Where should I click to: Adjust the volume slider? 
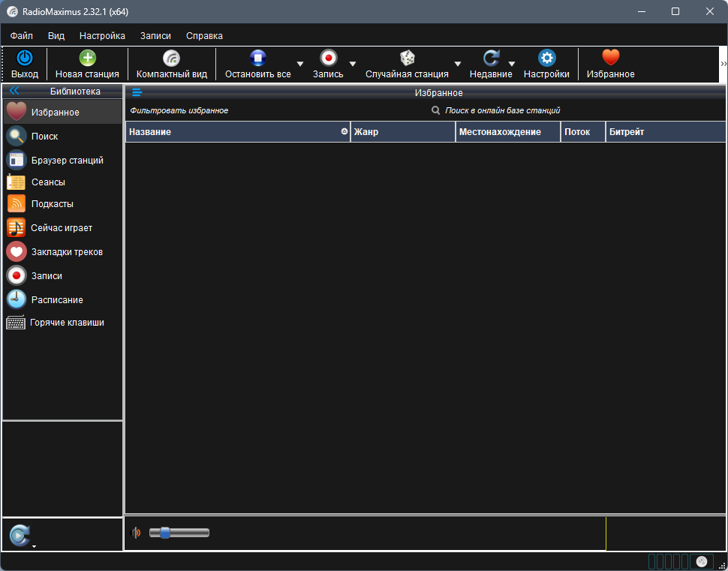point(164,533)
